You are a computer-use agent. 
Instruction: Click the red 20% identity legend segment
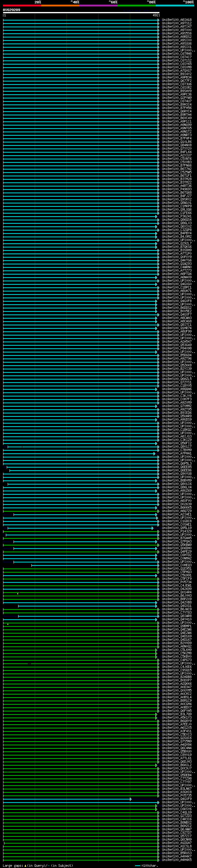coord(22,6)
